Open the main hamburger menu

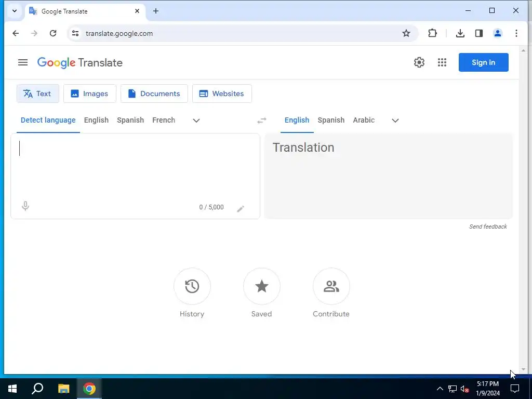click(23, 62)
